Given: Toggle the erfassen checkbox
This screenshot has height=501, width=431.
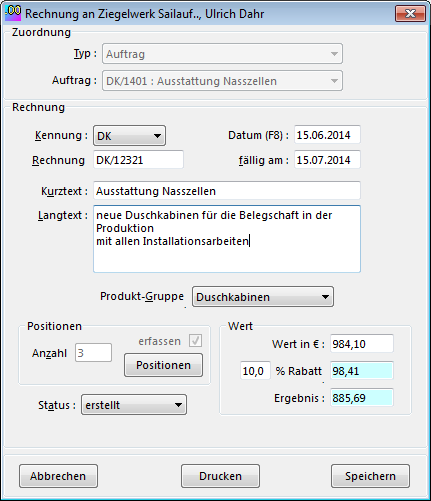Looking at the screenshot, I should [x=195, y=340].
